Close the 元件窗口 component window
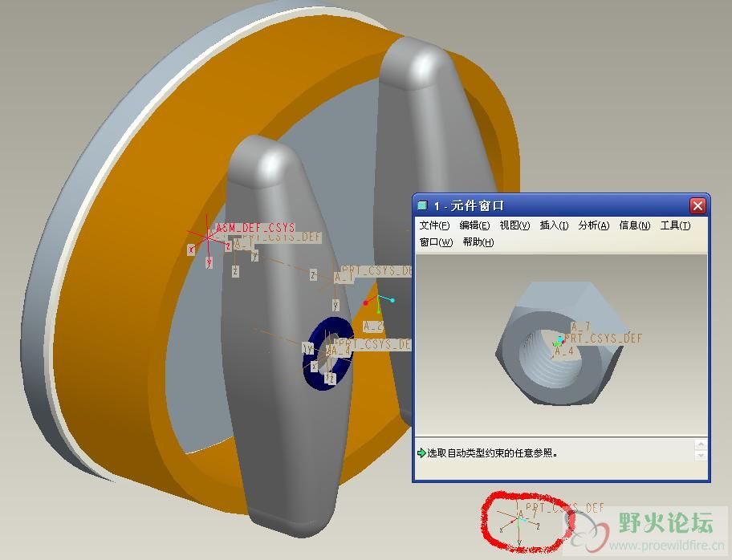Viewport: 732px width, 560px height. tap(697, 206)
